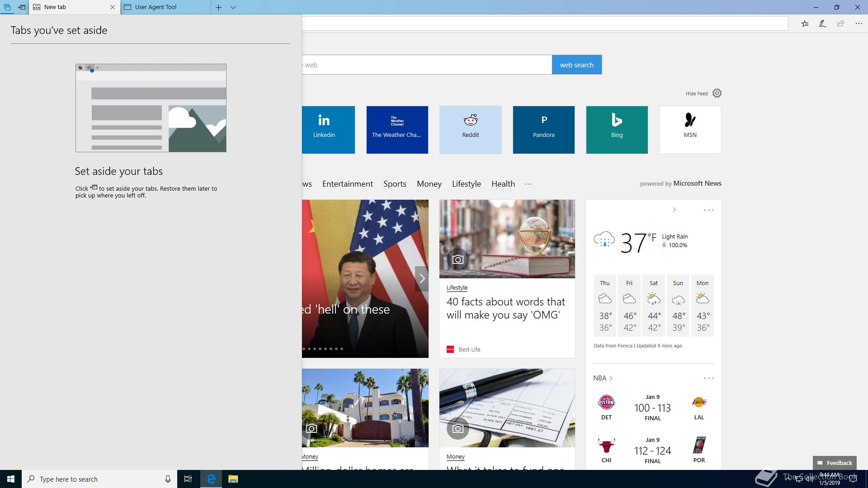The width and height of the screenshot is (868, 488).
Task: Switch to the User Agent Tool tab
Action: click(165, 7)
